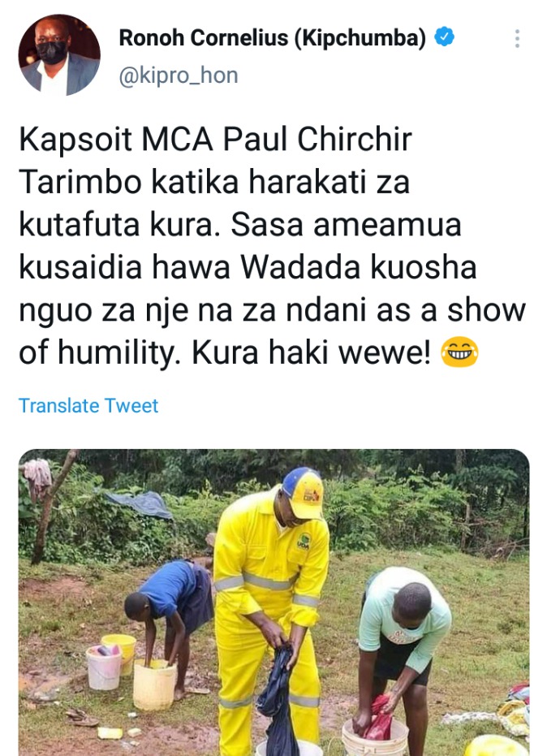Tap the UDA logo on yellow overall

click(304, 542)
